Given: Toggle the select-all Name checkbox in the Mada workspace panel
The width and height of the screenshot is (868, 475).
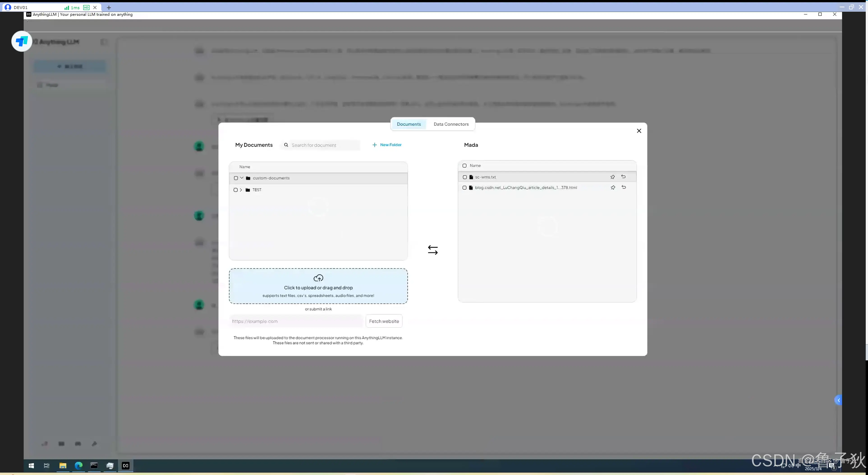Looking at the screenshot, I should tap(464, 166).
